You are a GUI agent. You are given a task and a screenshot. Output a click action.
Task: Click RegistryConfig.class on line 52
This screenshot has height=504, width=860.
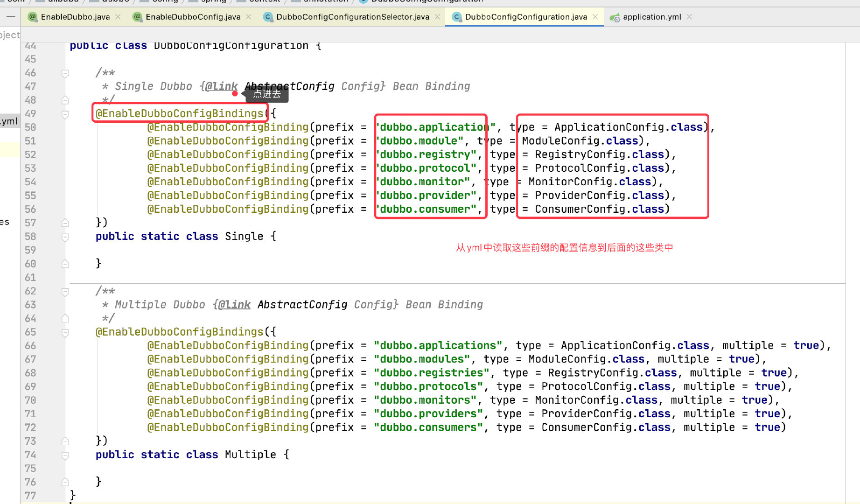[600, 154]
